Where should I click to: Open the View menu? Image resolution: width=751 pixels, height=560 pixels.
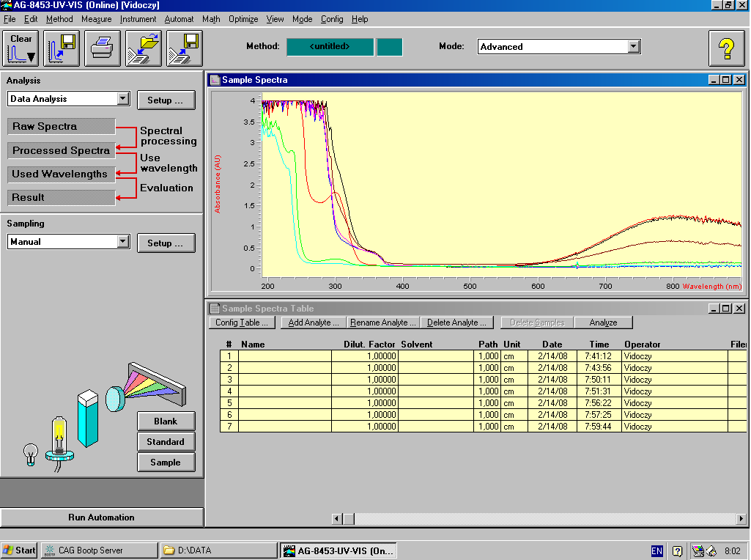coord(275,19)
